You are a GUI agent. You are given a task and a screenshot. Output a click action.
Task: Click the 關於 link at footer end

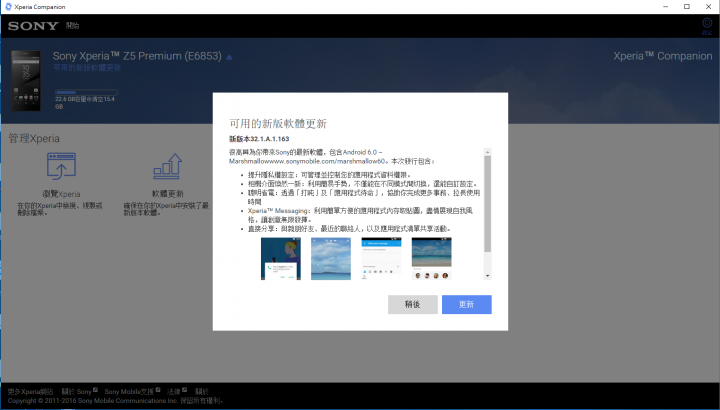coord(202,392)
